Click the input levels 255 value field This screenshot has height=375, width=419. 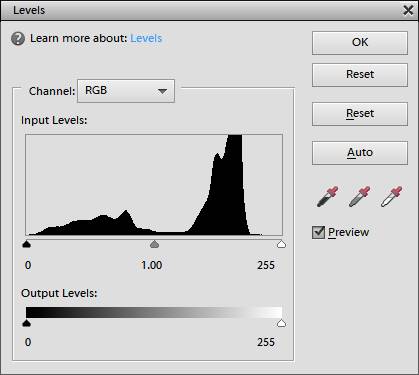pos(266,265)
